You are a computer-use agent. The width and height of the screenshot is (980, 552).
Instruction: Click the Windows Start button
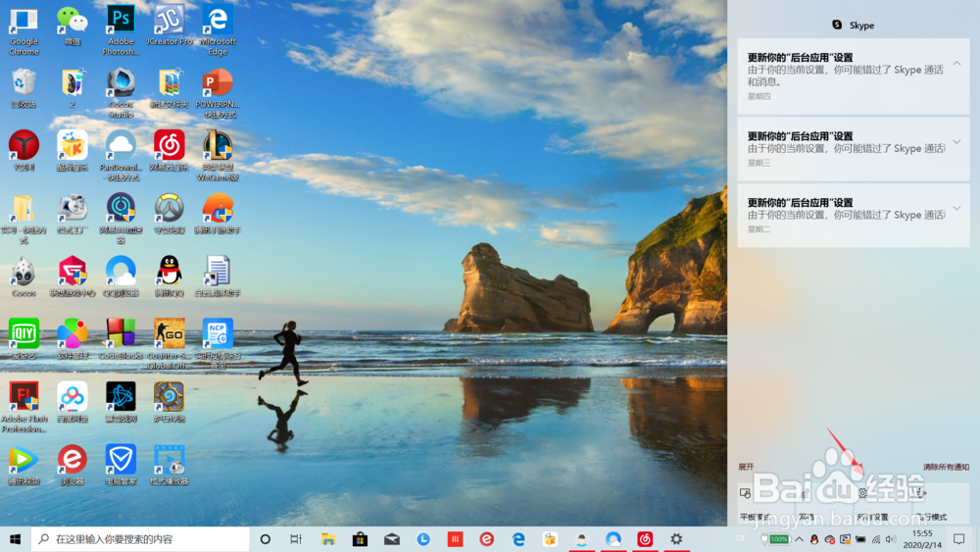(x=15, y=539)
